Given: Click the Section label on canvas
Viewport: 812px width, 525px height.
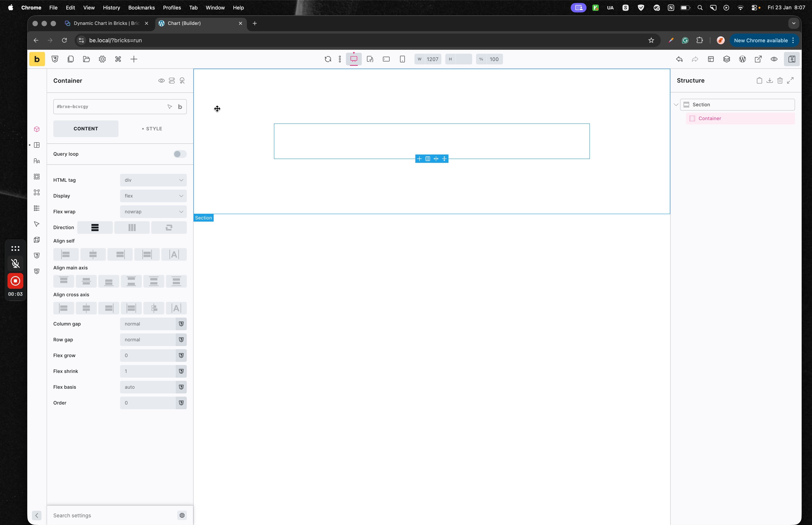Looking at the screenshot, I should click(x=203, y=218).
